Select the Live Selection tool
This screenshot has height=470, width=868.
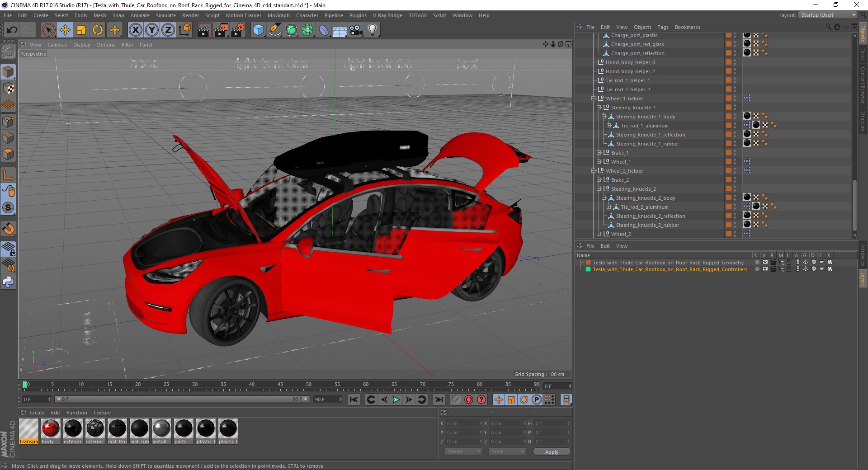[x=48, y=30]
